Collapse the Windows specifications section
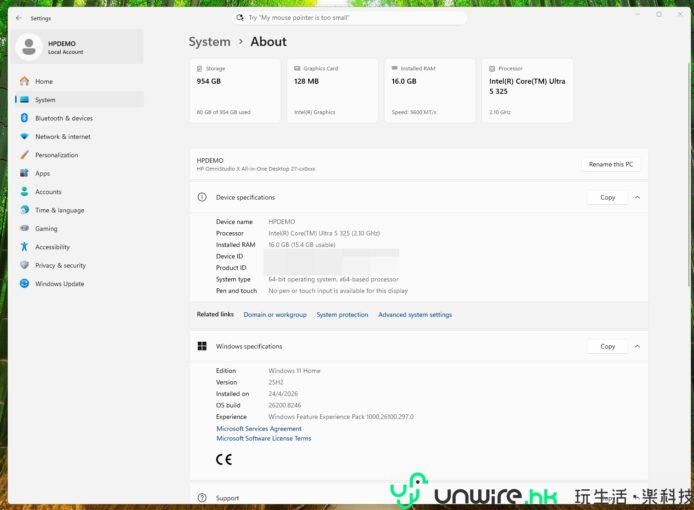The image size is (694, 510). coord(637,346)
